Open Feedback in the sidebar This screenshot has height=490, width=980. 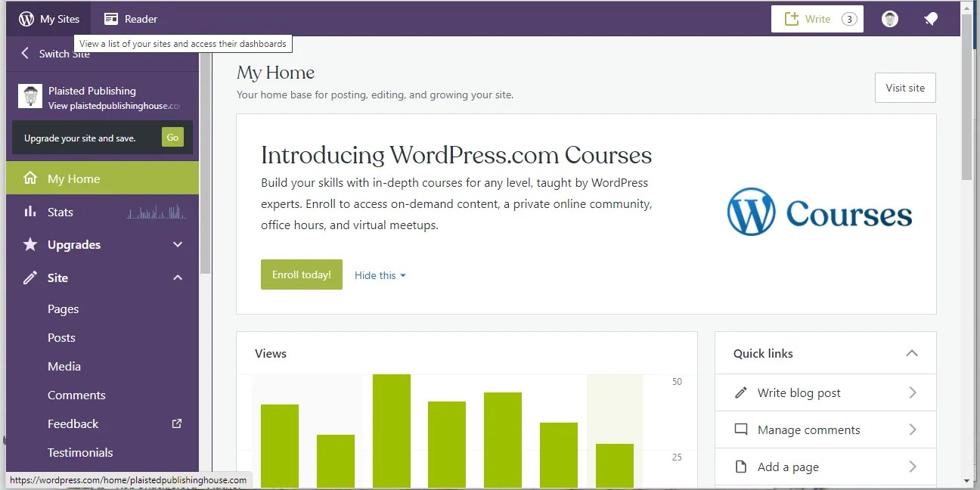(x=73, y=423)
